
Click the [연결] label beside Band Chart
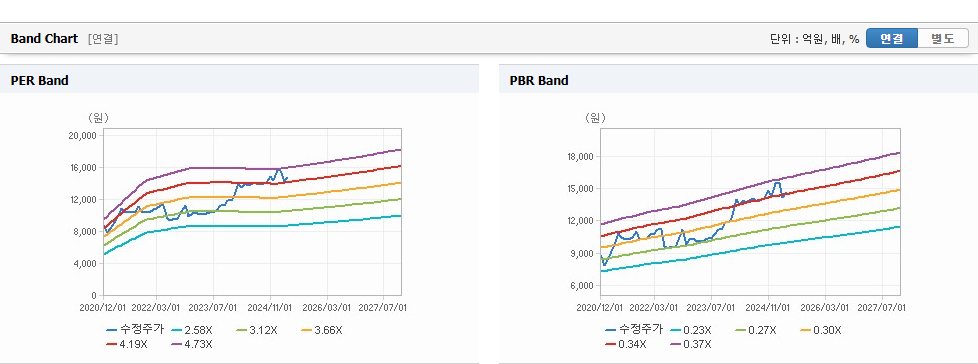pos(103,39)
